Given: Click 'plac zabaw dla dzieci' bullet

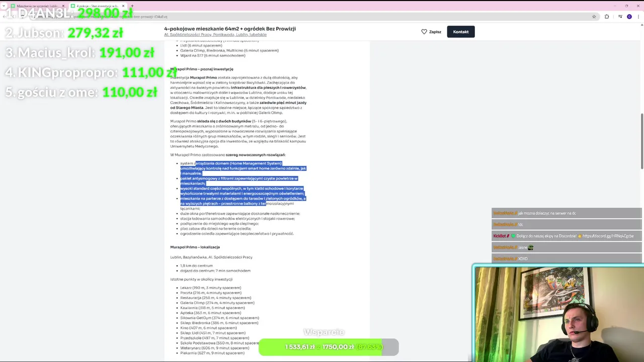Looking at the screenshot, I should pyautogui.click(x=215, y=229).
